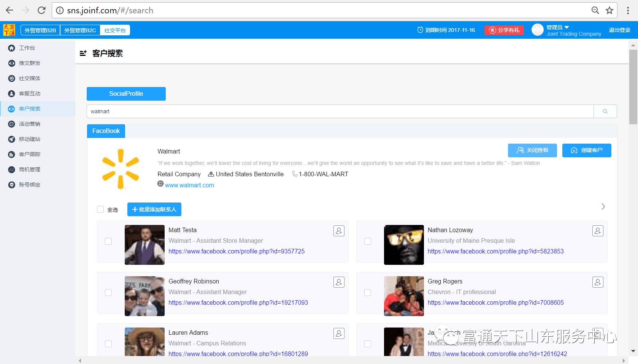The image size is (638, 364).
Task: Select the FaceBook results tab
Action: (x=106, y=131)
